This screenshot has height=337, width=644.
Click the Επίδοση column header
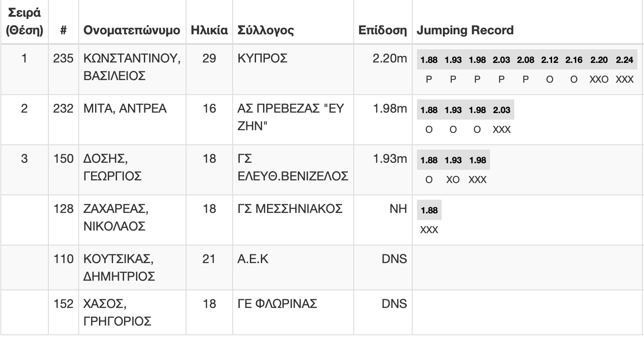tap(382, 30)
